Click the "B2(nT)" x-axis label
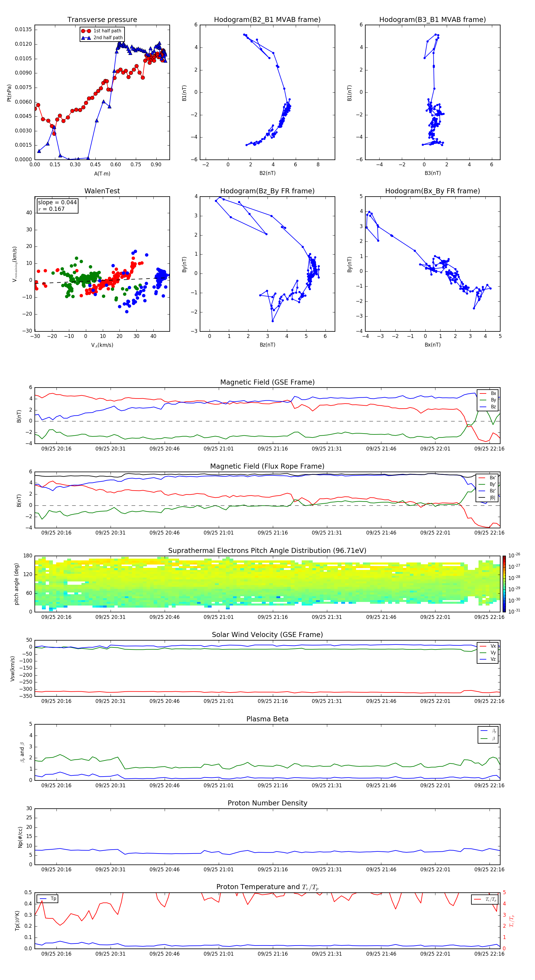535x980 pixels. pyautogui.click(x=267, y=173)
